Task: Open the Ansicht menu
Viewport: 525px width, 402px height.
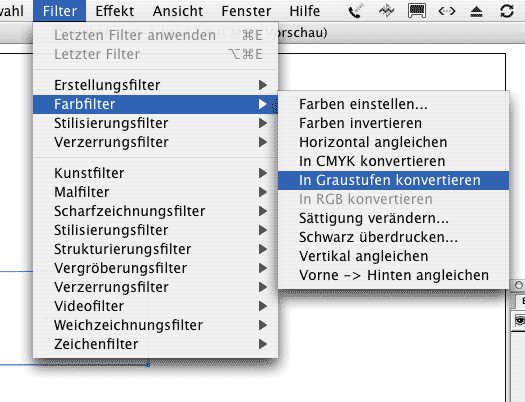Action: coord(178,11)
